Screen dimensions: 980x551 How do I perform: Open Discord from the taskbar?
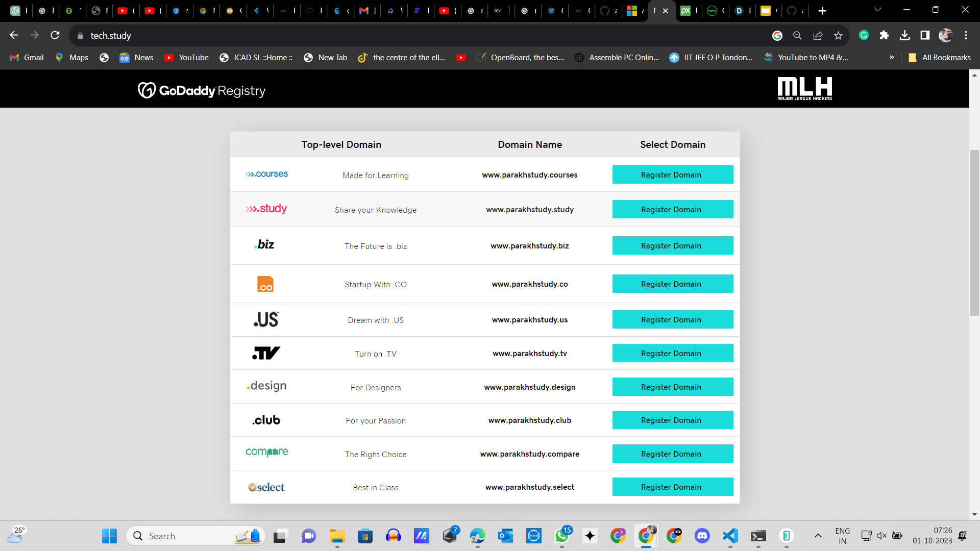tap(702, 536)
